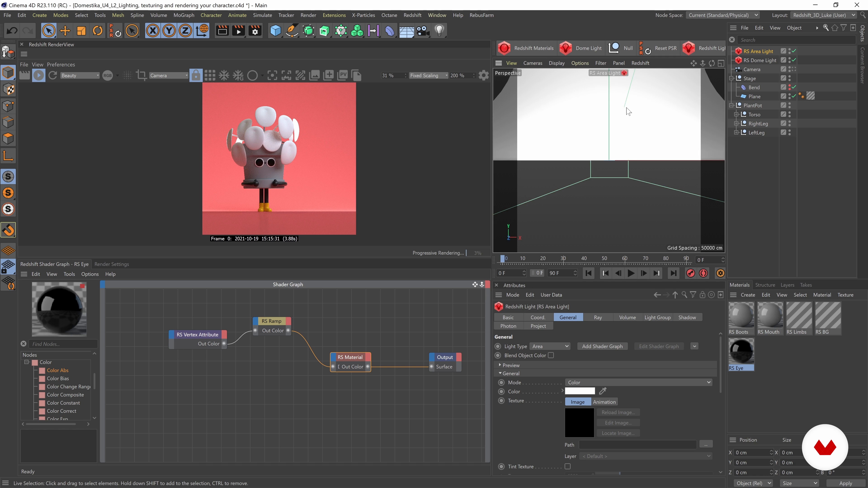Open the Layer Default dropdown
This screenshot has height=488, width=868.
[646, 456]
